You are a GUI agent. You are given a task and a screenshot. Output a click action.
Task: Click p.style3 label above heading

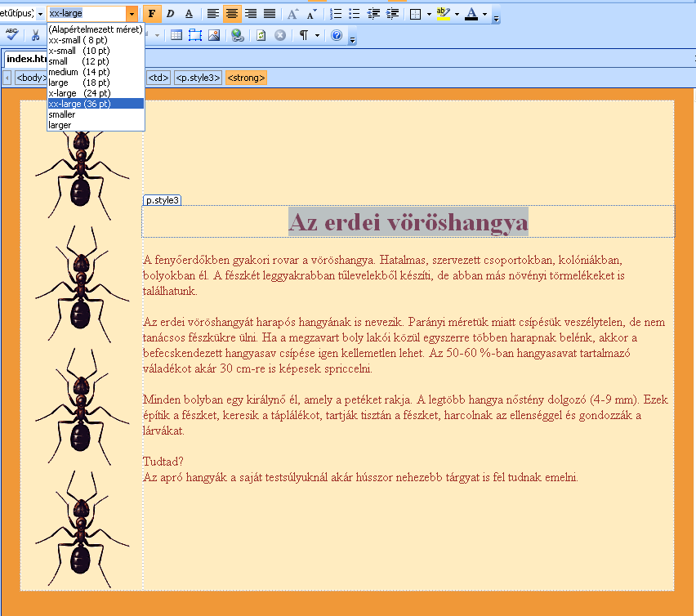(x=162, y=200)
